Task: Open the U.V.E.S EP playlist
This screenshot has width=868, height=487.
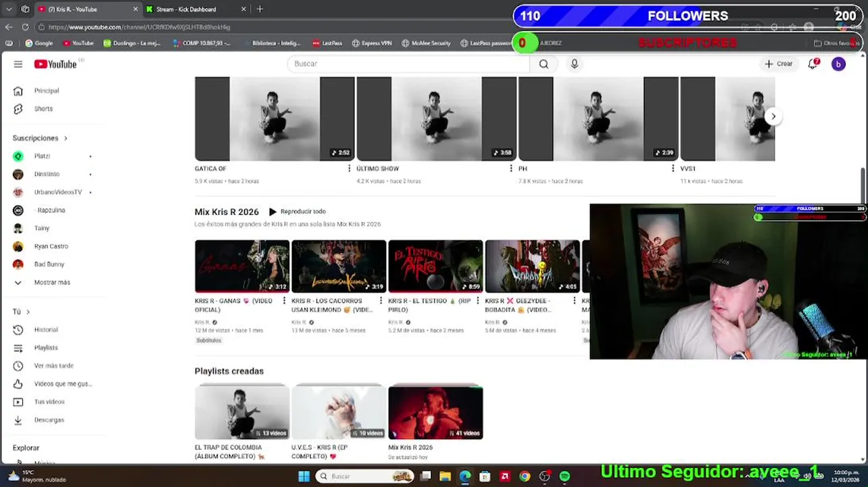Action: tap(339, 412)
